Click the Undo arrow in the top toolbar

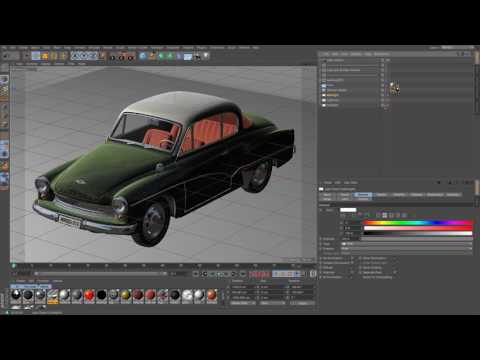tap(5, 56)
